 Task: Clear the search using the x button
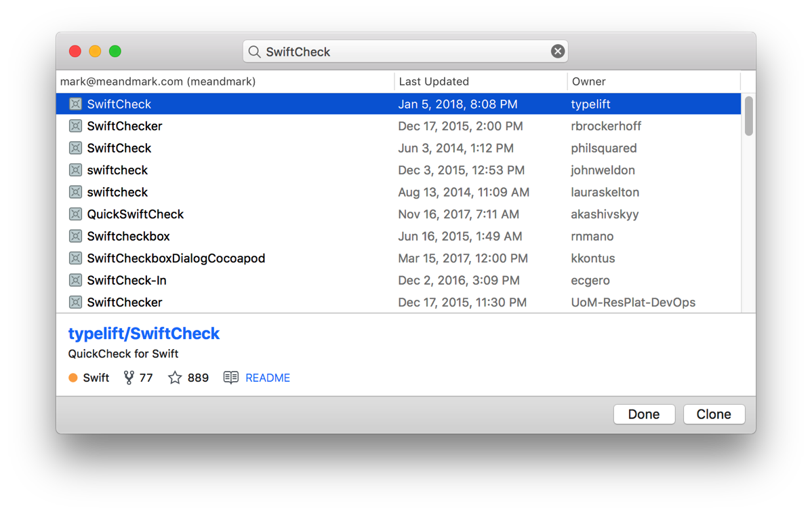tap(557, 50)
